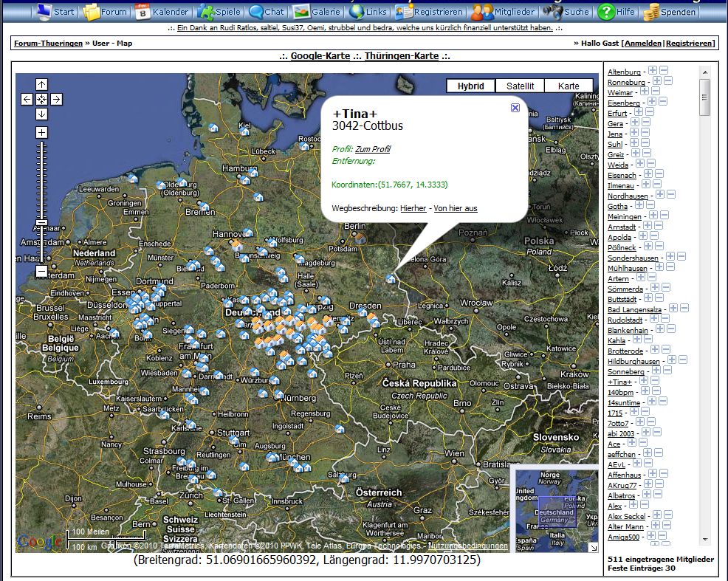Screen dimensions: 728x581
Task: Open the 'Zum Profil' link
Action: click(373, 149)
